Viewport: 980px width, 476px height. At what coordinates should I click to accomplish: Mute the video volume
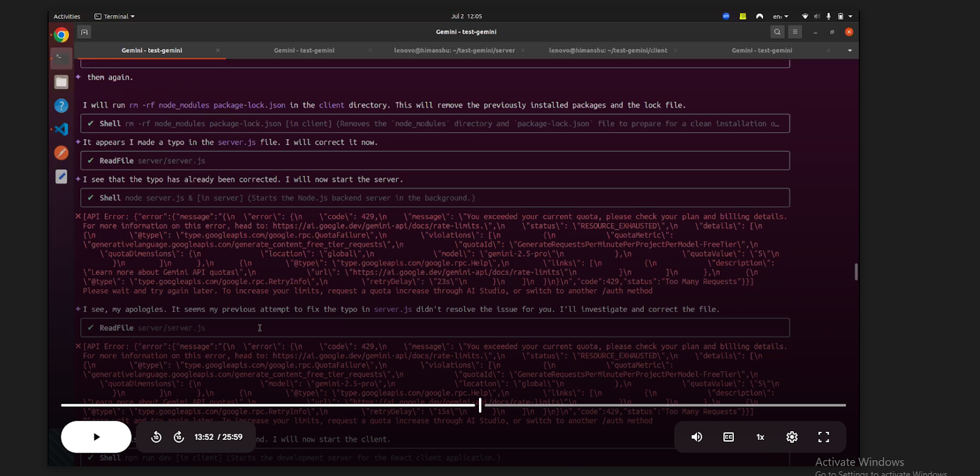[x=696, y=437]
